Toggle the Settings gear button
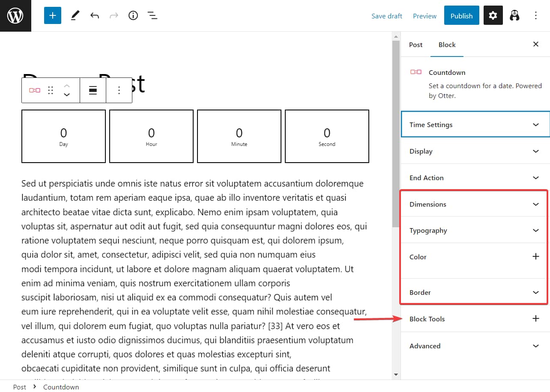The height and width of the screenshot is (392, 550). pyautogui.click(x=493, y=16)
